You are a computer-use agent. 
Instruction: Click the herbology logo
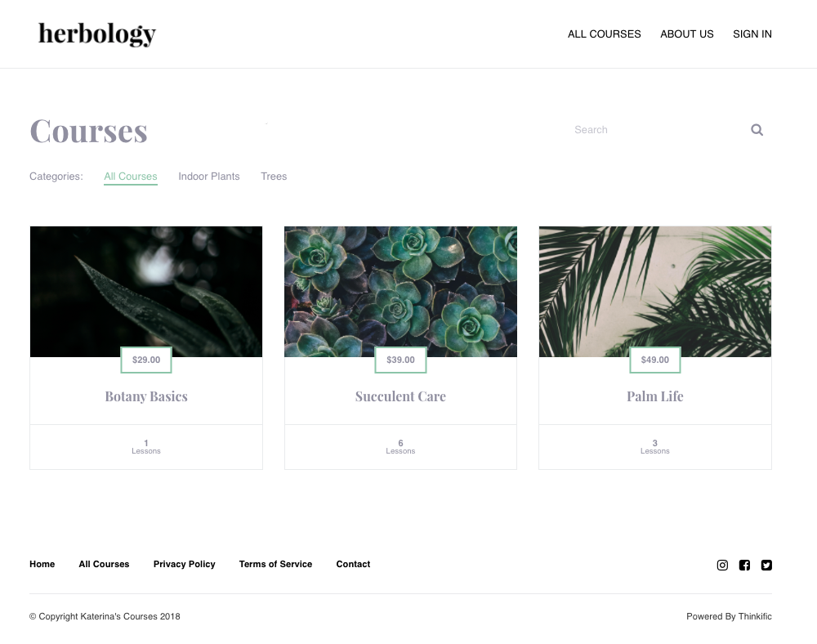click(97, 34)
